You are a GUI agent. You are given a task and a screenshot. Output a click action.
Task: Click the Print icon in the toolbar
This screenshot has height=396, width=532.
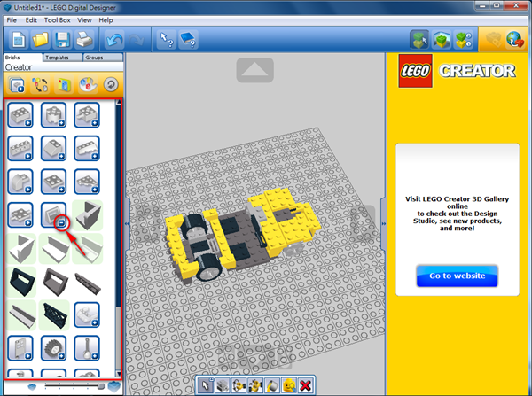click(x=85, y=39)
